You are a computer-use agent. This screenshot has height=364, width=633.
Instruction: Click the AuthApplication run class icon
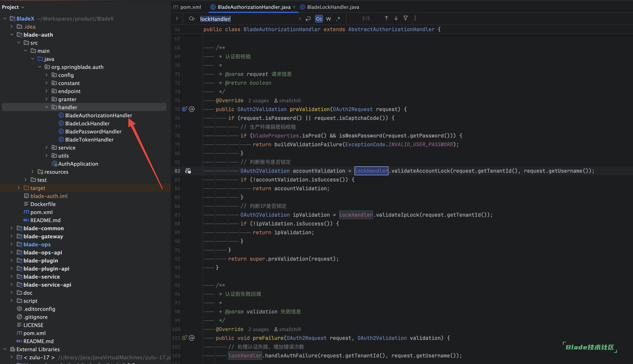[54, 164]
